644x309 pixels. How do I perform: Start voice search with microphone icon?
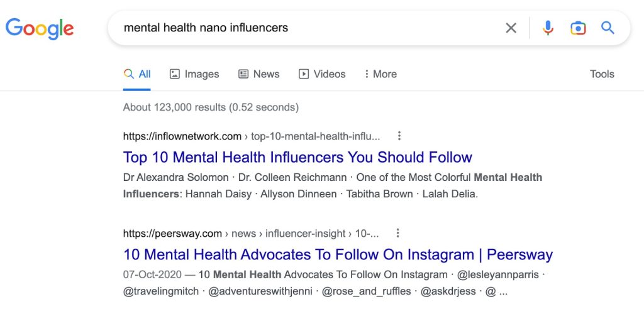coord(548,28)
